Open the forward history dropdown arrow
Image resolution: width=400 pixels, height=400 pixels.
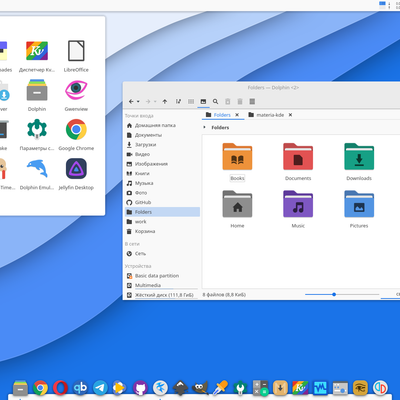(x=155, y=102)
